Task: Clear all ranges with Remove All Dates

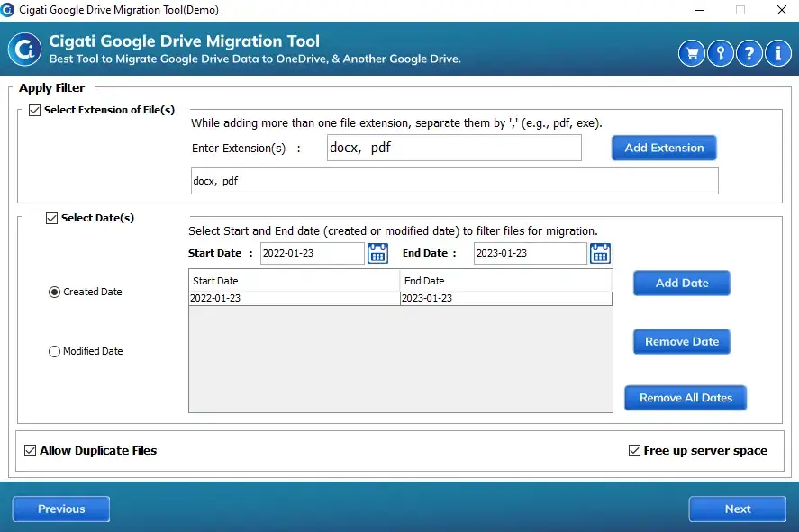Action: click(x=685, y=398)
